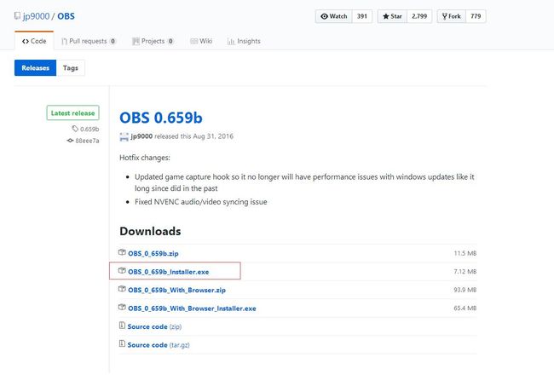Click the 65.4 MB file size
This screenshot has width=554, height=392.
(465, 308)
